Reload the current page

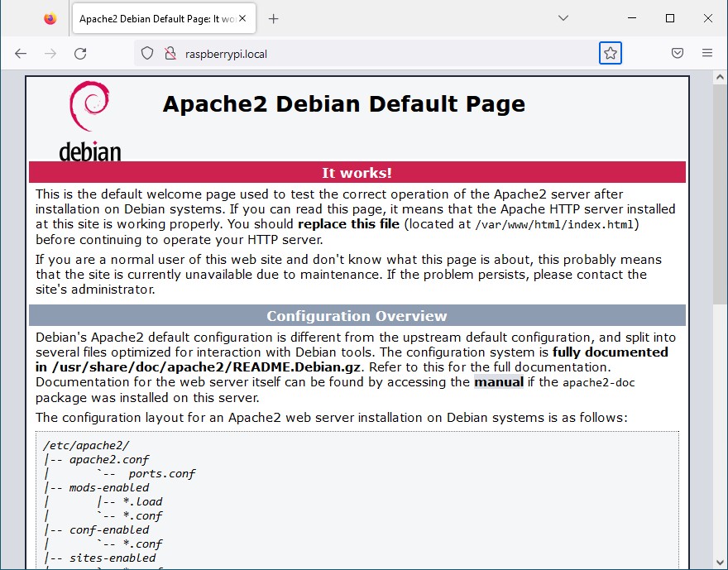(x=80, y=54)
